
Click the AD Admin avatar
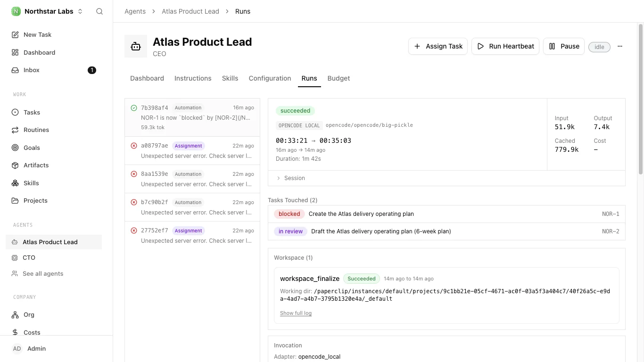[17, 349]
